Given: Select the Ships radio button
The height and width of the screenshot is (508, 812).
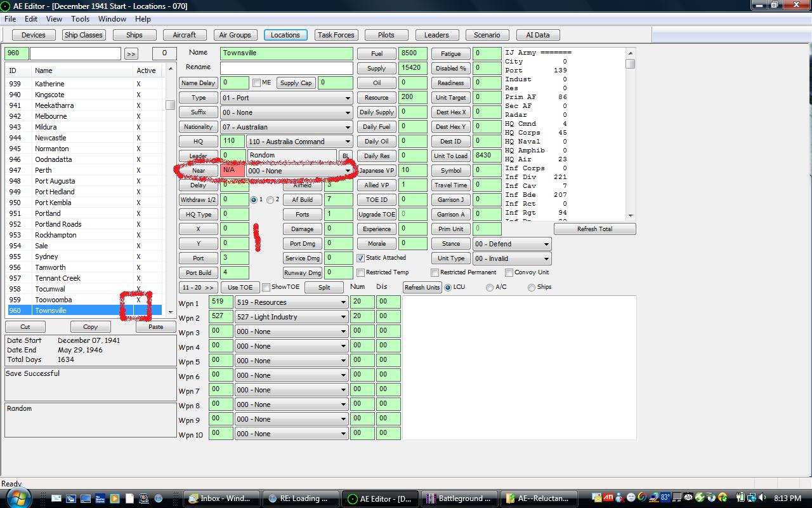Looking at the screenshot, I should [x=531, y=288].
